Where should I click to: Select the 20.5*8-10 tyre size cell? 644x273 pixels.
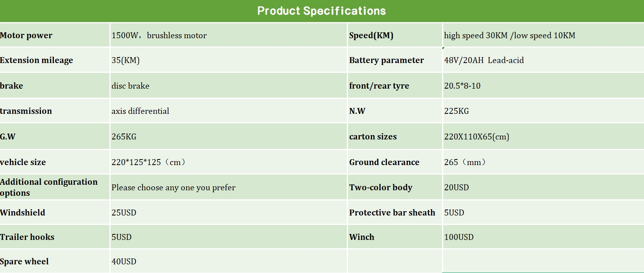[462, 86]
